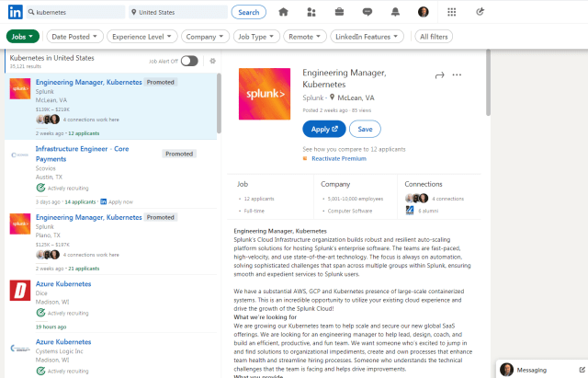Open the Remote filter dropdown

[305, 37]
